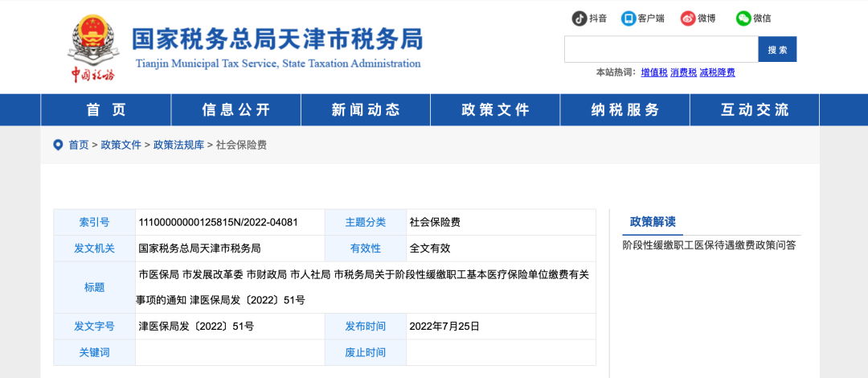
Task: Click the 有效性 label cell
Action: (366, 249)
